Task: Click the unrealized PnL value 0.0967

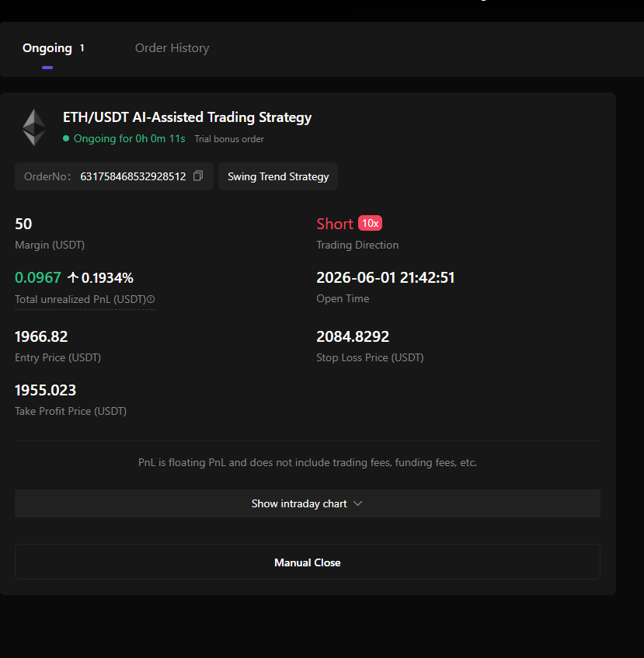Action: tap(38, 277)
